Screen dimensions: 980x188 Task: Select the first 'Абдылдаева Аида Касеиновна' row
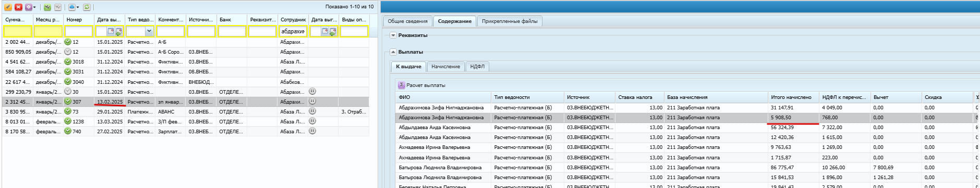pos(686,128)
